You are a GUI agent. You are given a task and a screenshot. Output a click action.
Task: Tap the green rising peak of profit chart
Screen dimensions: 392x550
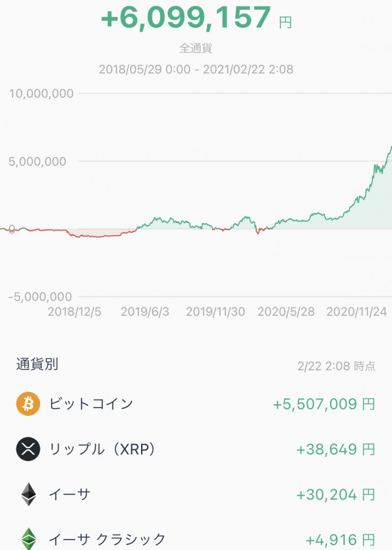click(x=389, y=149)
